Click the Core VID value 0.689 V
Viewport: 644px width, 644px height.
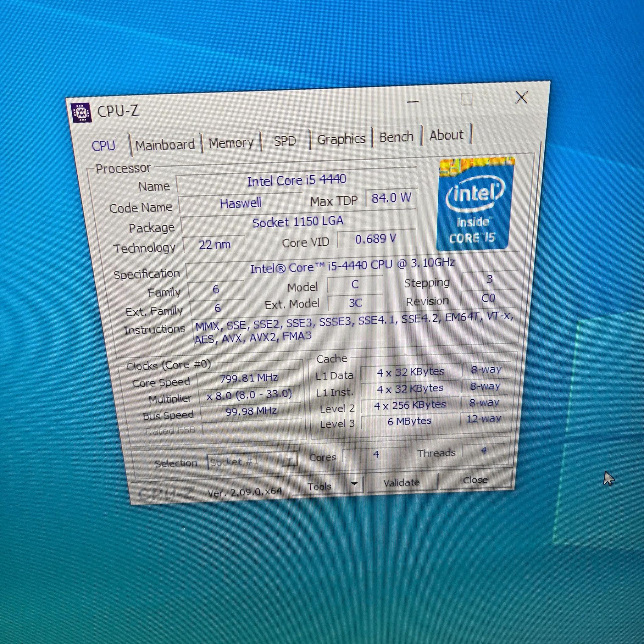click(375, 239)
